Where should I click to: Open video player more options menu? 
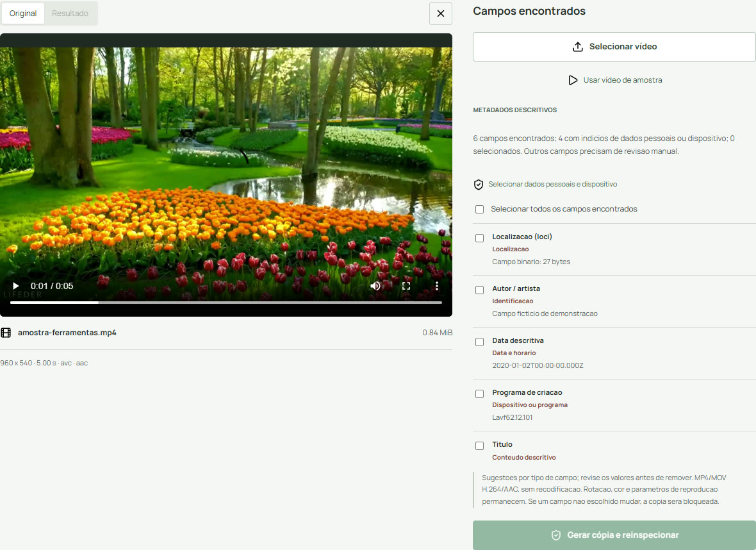click(437, 286)
